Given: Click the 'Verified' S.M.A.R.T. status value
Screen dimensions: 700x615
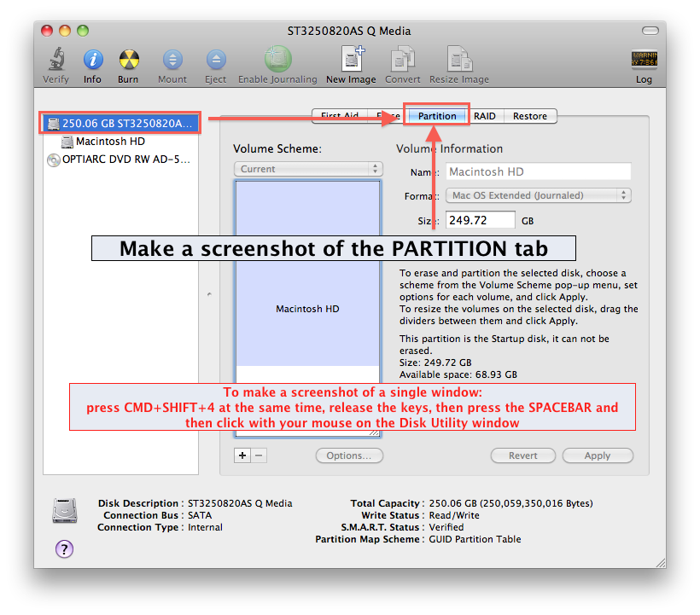Looking at the screenshot, I should click(x=446, y=527).
